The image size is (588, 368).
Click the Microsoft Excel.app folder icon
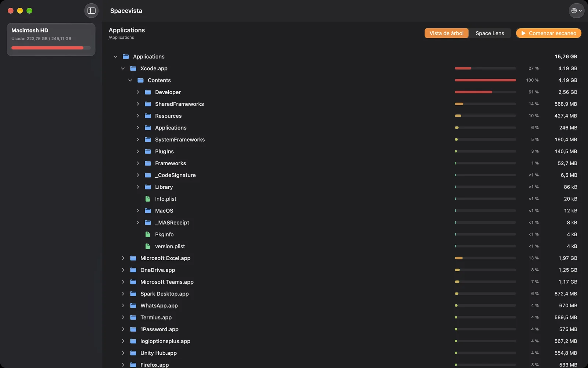pos(133,258)
